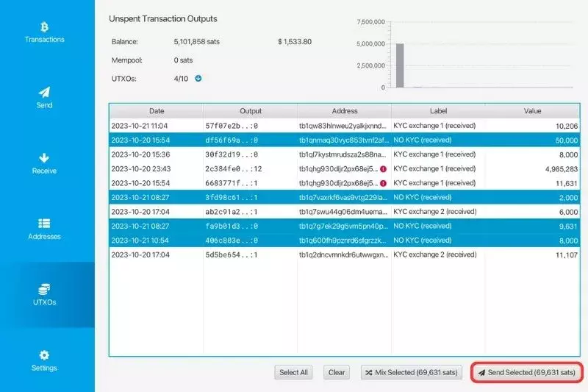Screen dimensions: 588x392
Task: Click the tall bar in the UTXO chart
Action: tap(400, 65)
